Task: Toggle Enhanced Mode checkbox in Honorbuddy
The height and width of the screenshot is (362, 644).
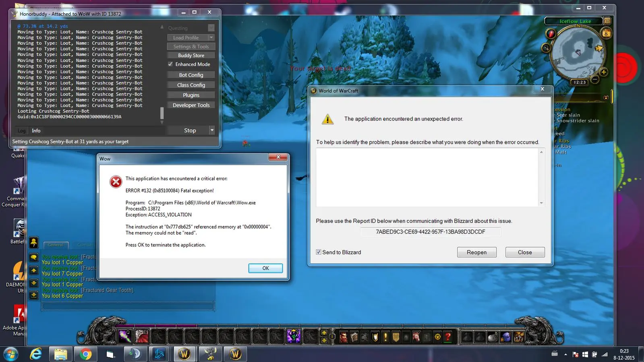Action: pyautogui.click(x=170, y=64)
